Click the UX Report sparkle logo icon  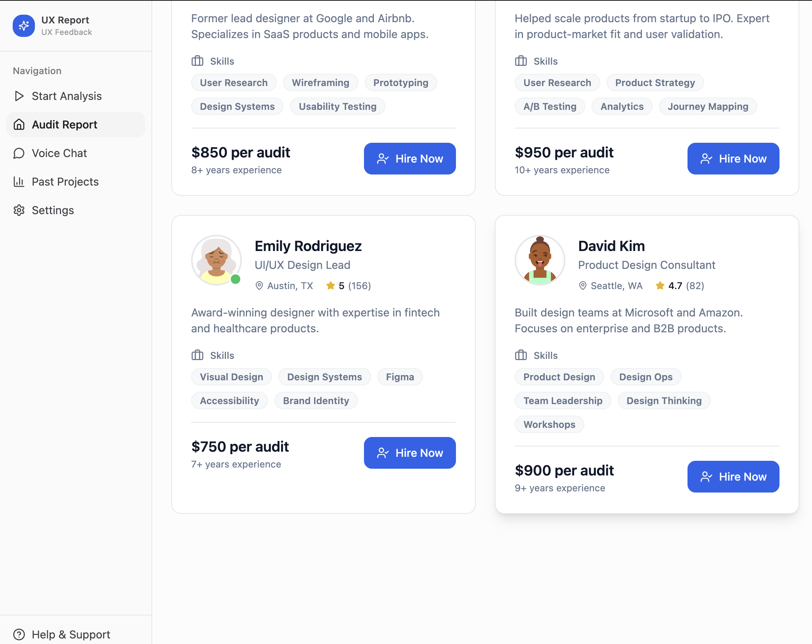point(24,26)
